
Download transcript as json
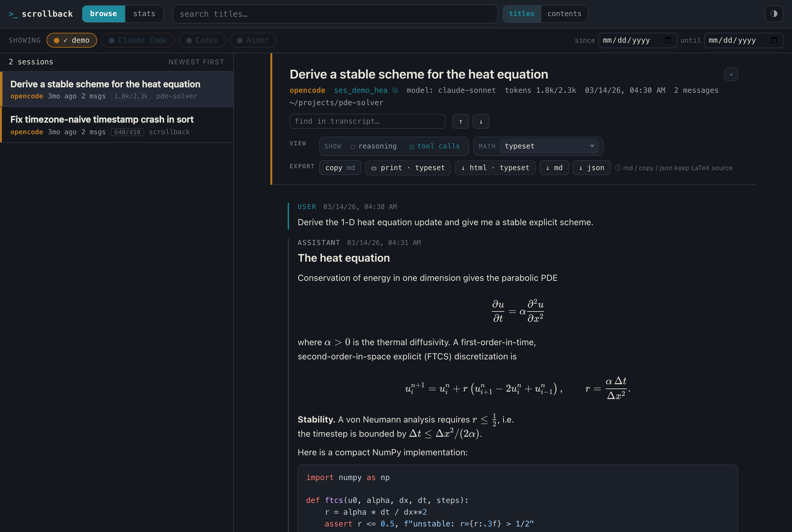(x=591, y=168)
